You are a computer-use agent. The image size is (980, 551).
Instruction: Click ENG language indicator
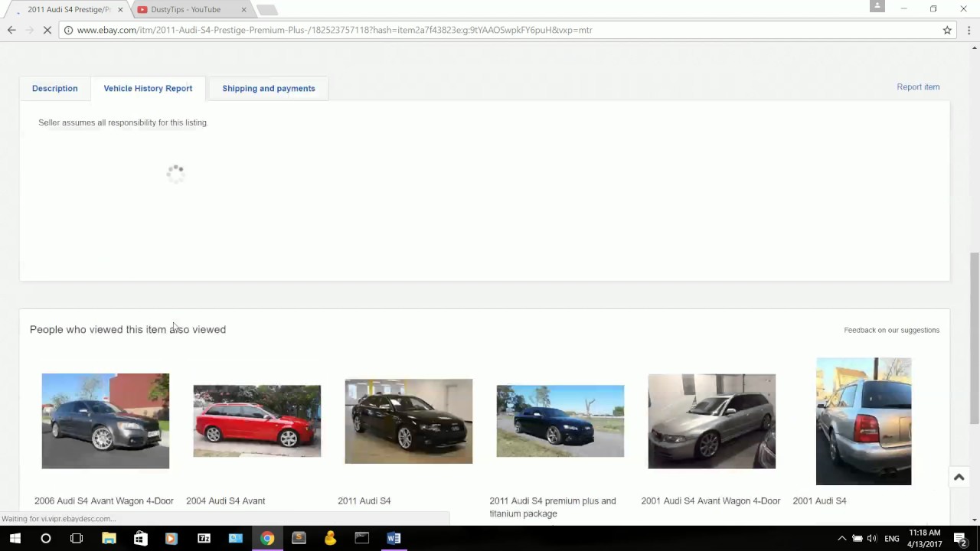892,539
